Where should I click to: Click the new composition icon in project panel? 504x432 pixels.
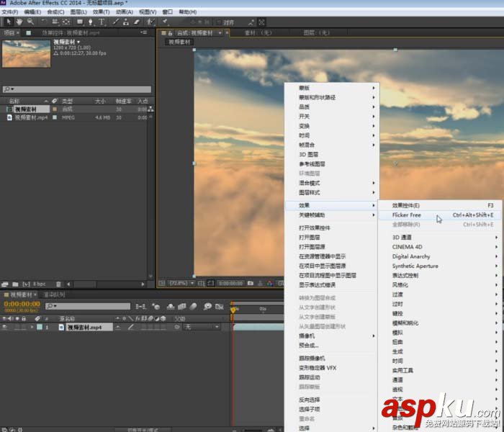pos(26,284)
